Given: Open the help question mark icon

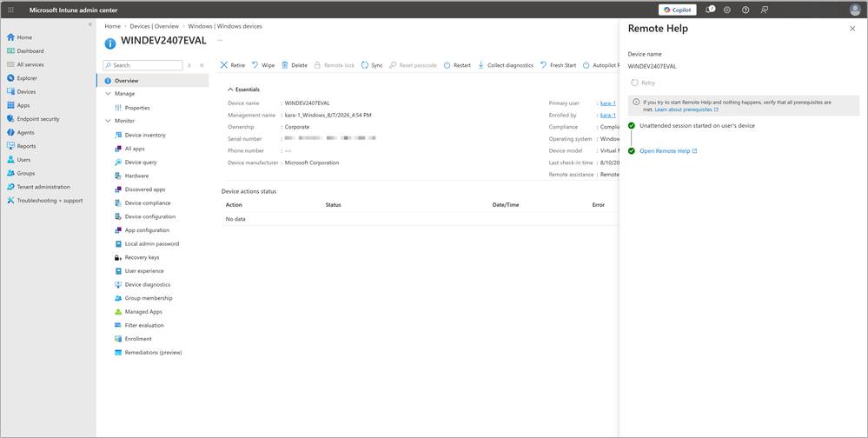Looking at the screenshot, I should pyautogui.click(x=745, y=10).
